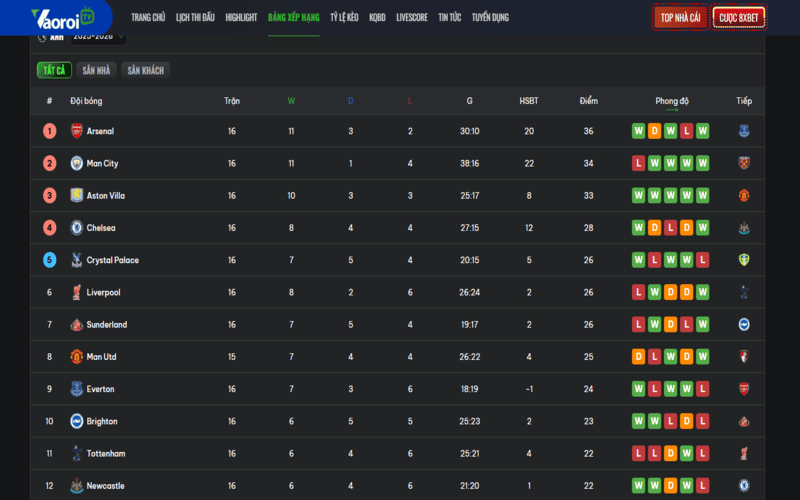Click the Brighton club crest

pos(77,421)
